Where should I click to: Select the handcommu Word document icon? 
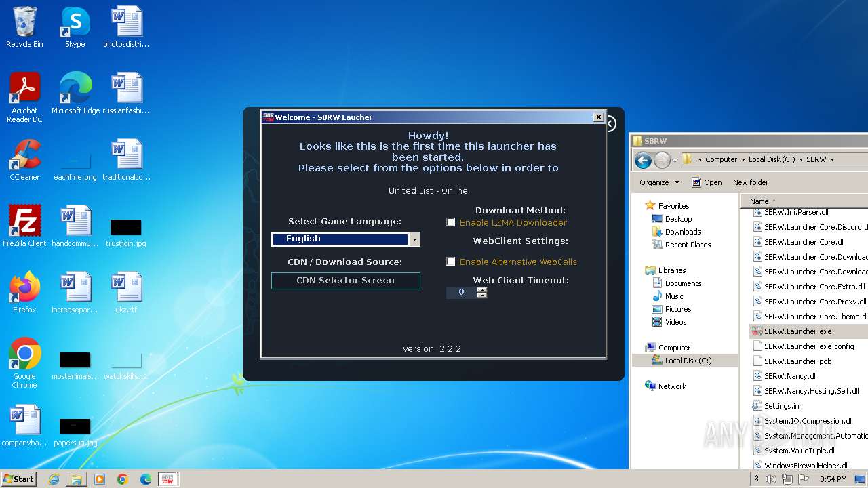pos(75,226)
